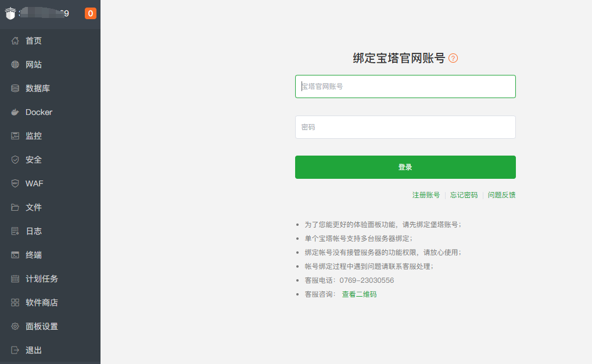This screenshot has width=592, height=364.
Task: Click the home icon beside 首页
Action: click(15, 41)
